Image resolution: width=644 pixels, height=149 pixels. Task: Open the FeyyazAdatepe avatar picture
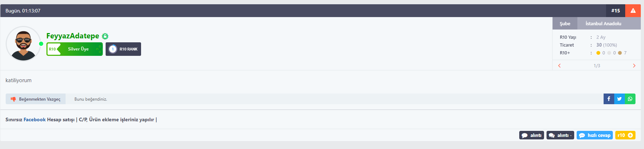pyautogui.click(x=23, y=44)
